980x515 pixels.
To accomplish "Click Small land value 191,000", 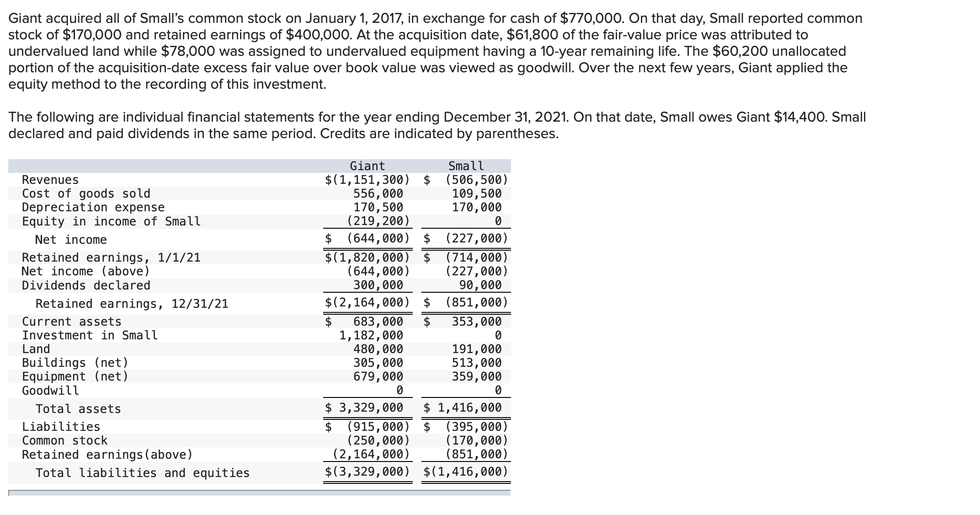I will pos(477,349).
